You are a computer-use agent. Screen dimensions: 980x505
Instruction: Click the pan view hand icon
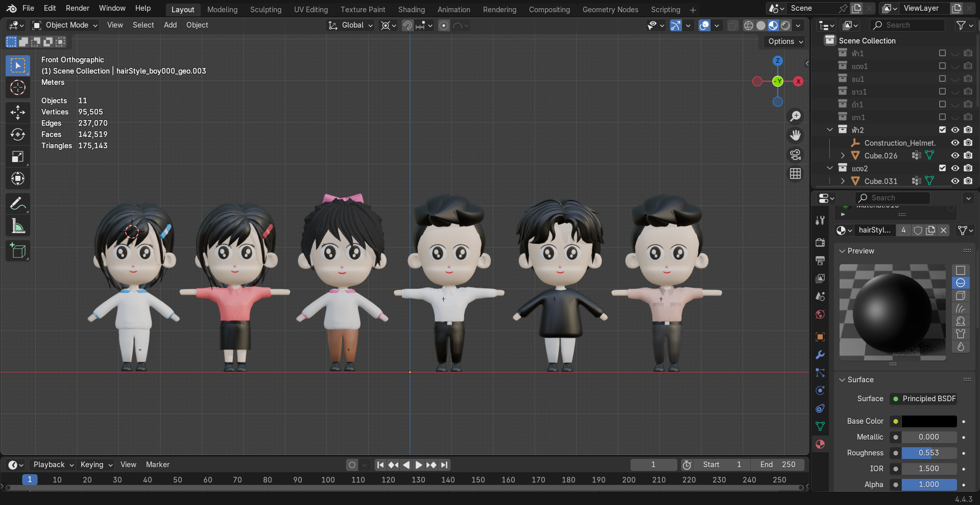[x=795, y=135]
